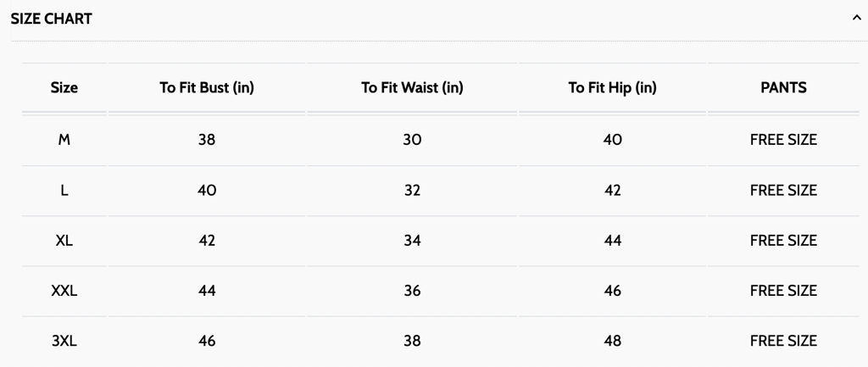This screenshot has height=367, width=868.
Task: Click the To Fit Bust (in) header
Action: pos(207,87)
